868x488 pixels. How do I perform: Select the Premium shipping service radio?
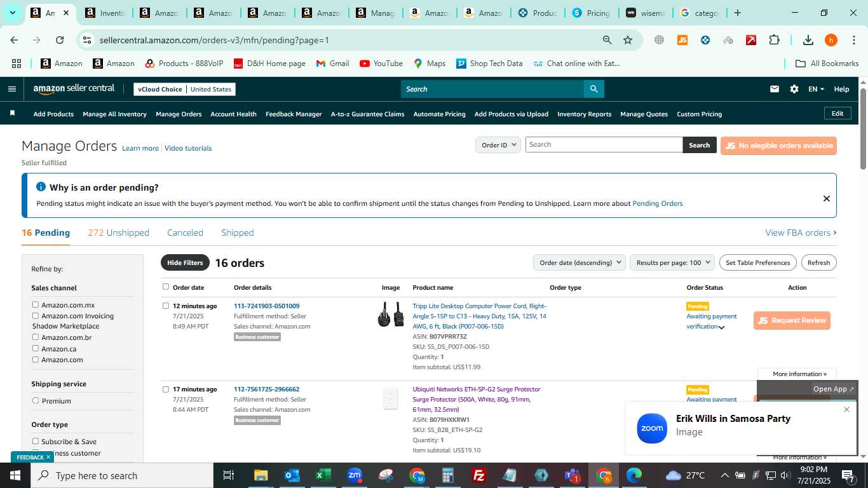[36, 401]
